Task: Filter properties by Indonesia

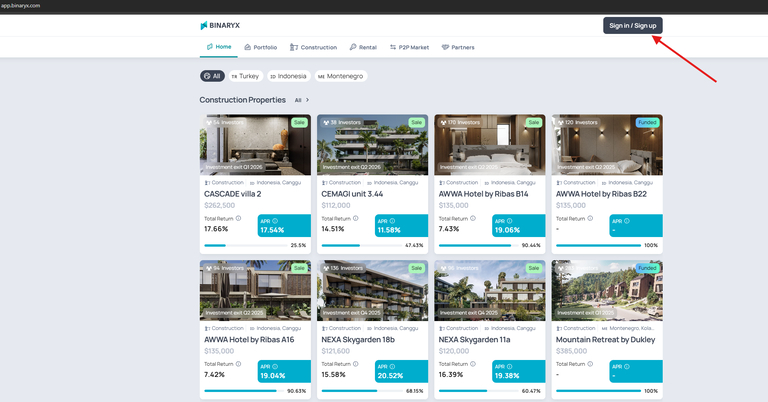Action: tap(289, 76)
